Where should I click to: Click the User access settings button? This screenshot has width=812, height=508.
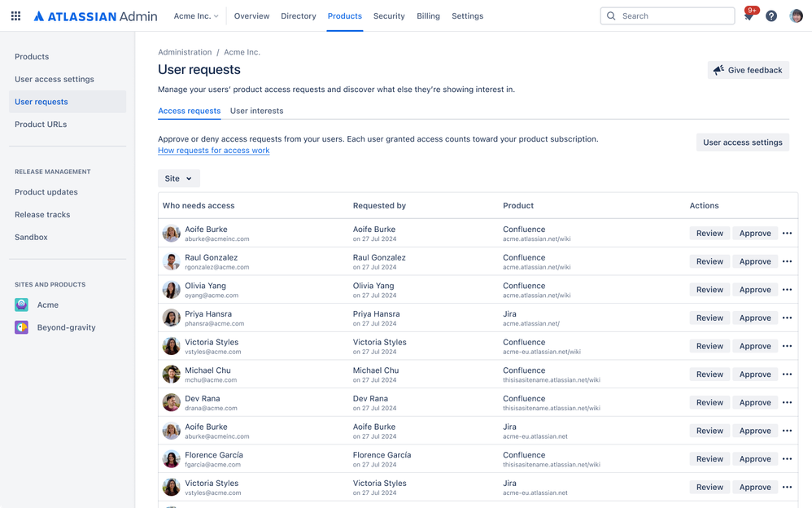pos(743,142)
